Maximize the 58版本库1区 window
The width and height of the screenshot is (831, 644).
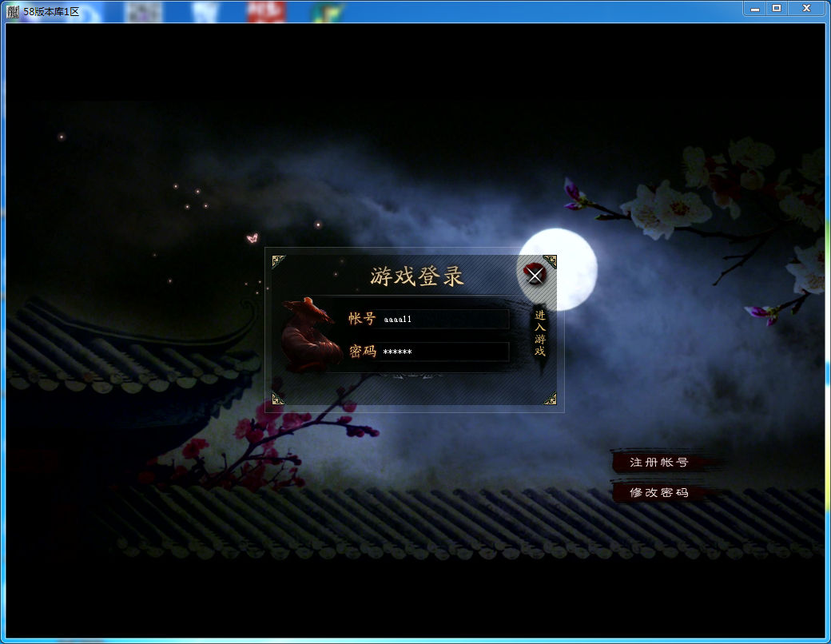(777, 9)
